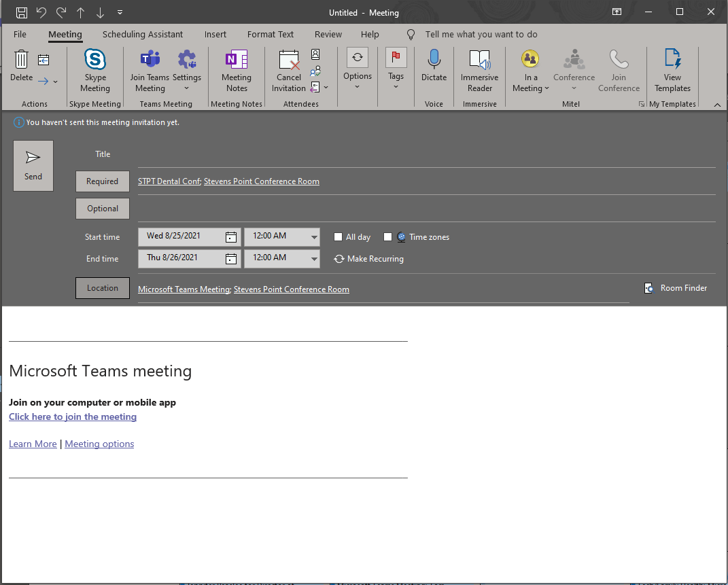Screen dimensions: 728x585
Task: Click Join Teams Meeting icon
Action: pyautogui.click(x=150, y=71)
